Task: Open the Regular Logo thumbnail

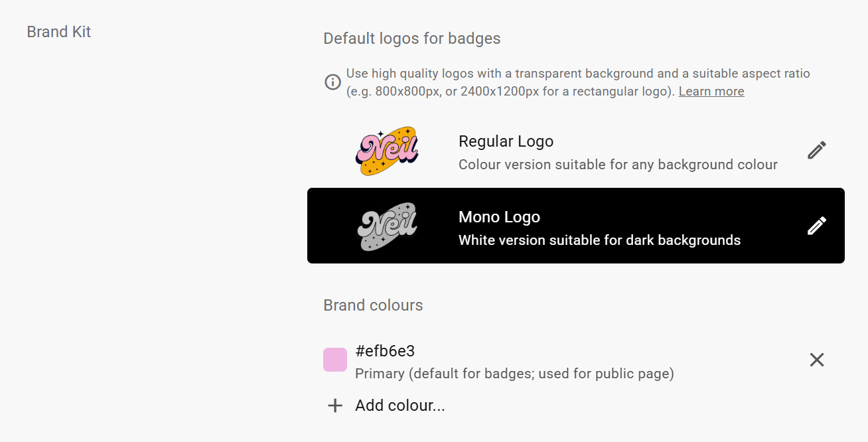Action: 388,150
